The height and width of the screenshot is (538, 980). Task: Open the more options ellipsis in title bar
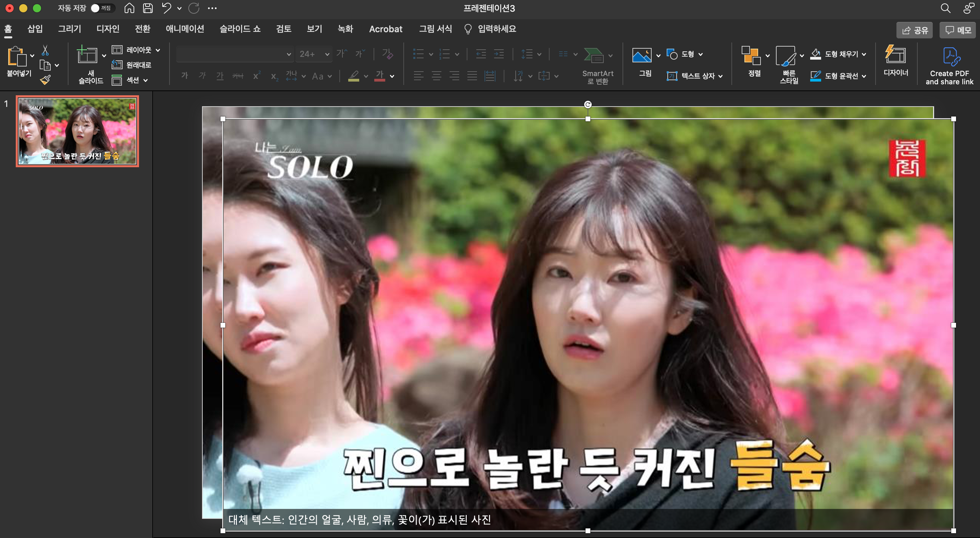tap(212, 8)
